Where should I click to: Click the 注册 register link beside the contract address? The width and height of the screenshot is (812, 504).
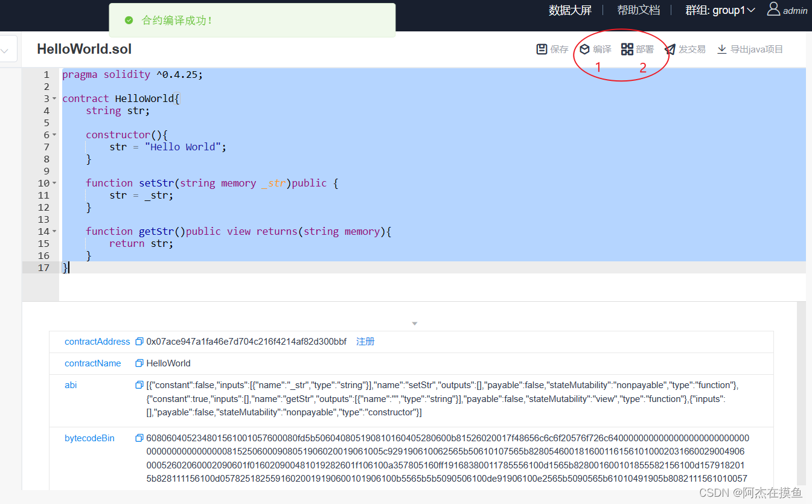tap(365, 342)
